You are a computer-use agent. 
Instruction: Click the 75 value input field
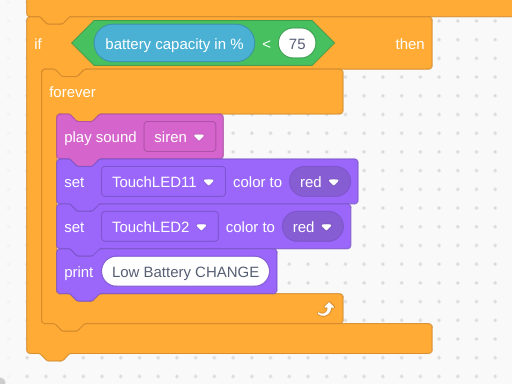297,43
